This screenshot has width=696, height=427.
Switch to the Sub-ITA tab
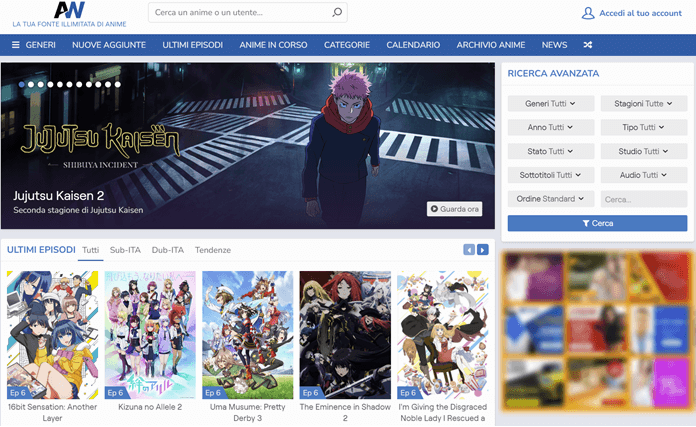pos(125,250)
